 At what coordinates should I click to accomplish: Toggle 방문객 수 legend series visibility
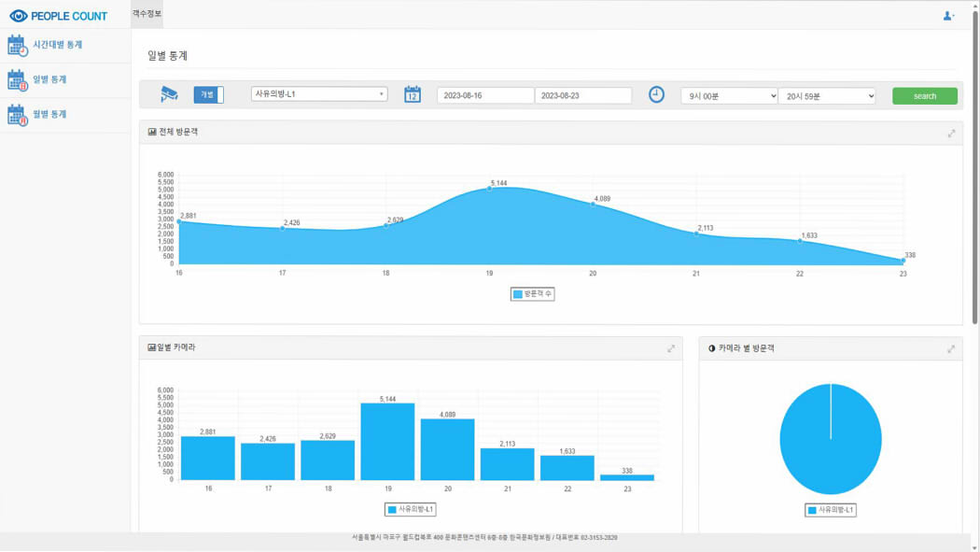point(533,294)
